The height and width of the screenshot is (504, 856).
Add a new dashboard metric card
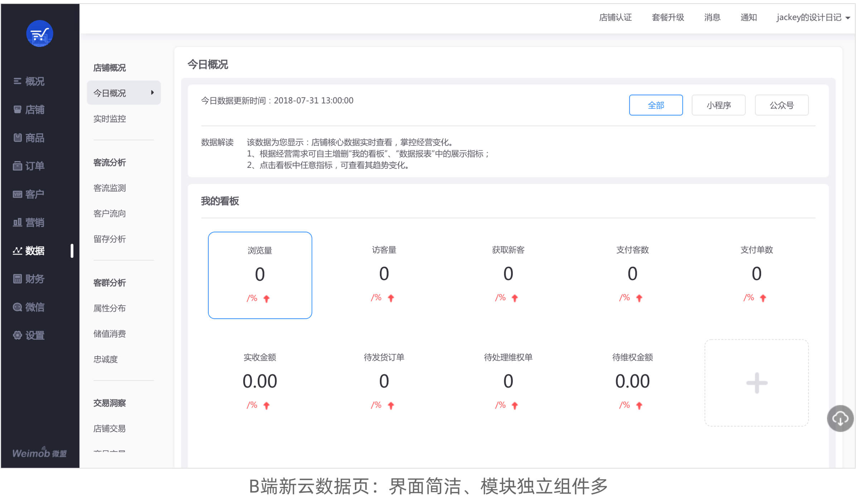(756, 383)
